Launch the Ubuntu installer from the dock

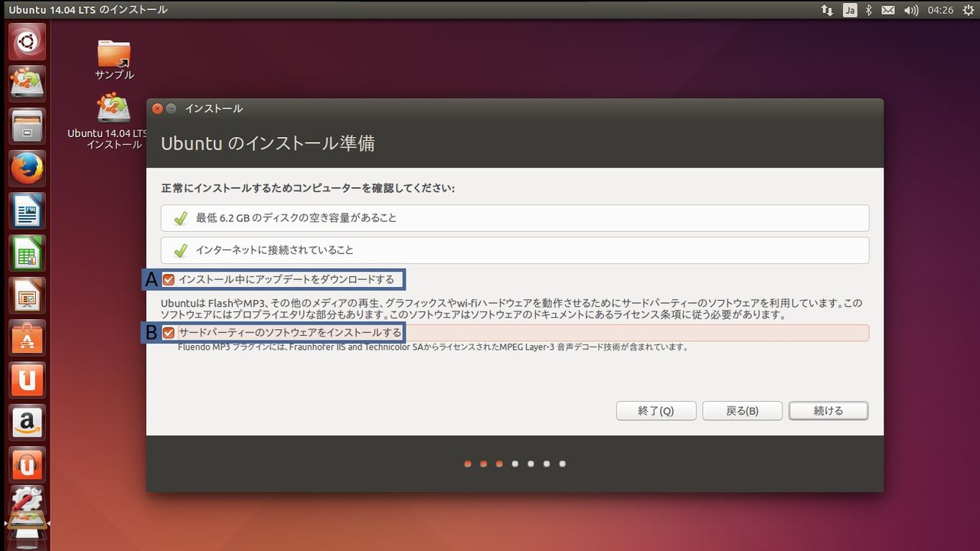point(27,83)
